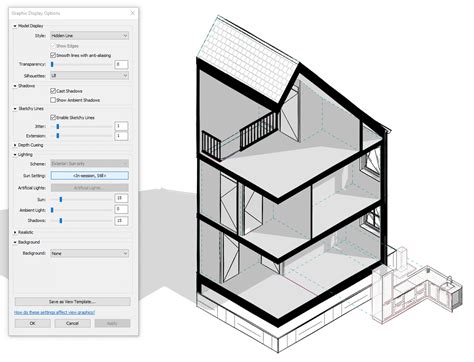Toggle the Cast Shadows checkbox

coord(53,91)
